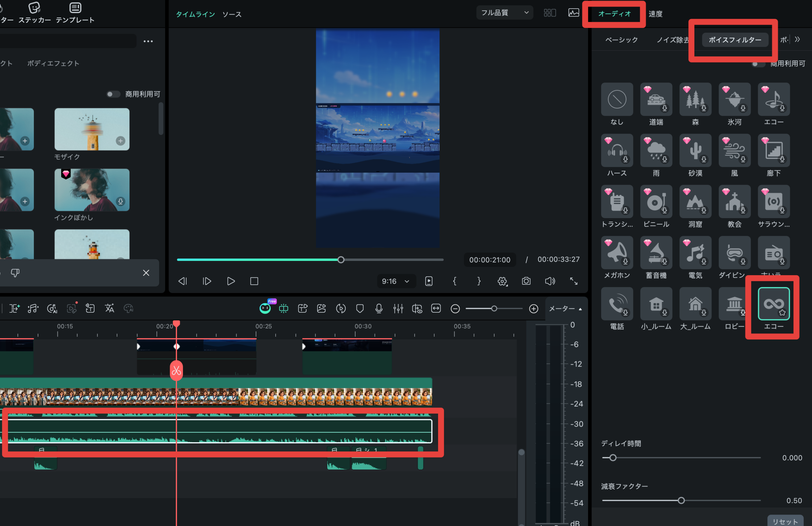
Task: Open the テンプレート media tab
Action: 75,12
